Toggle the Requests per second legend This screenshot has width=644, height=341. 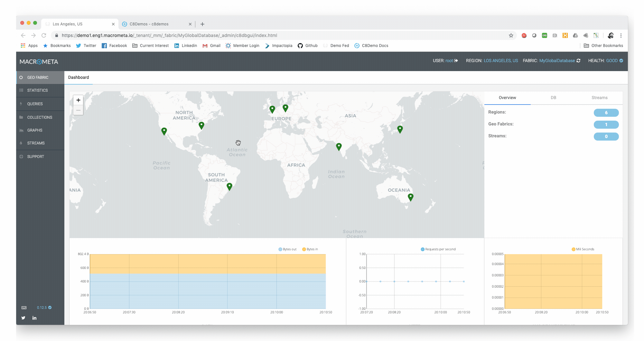tap(438, 249)
